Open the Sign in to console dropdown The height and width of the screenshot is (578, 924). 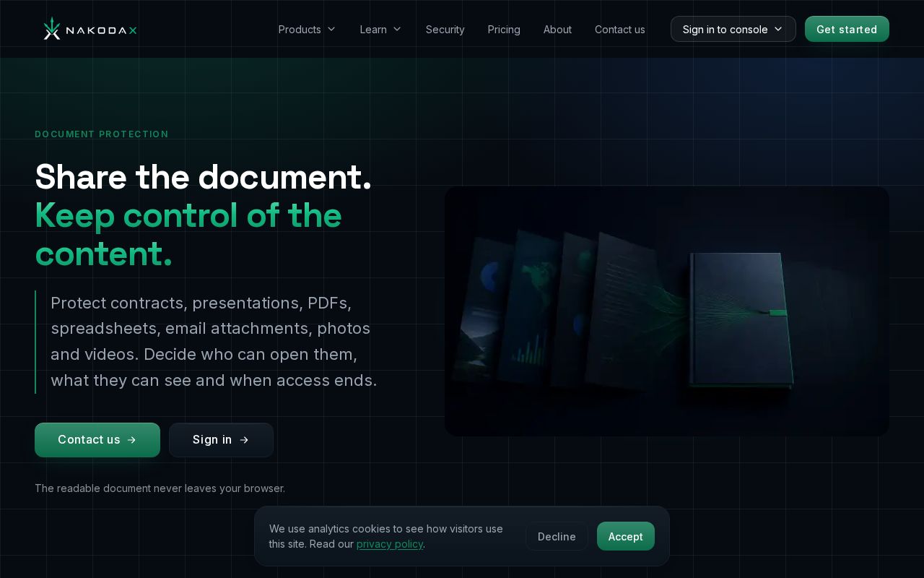click(733, 29)
